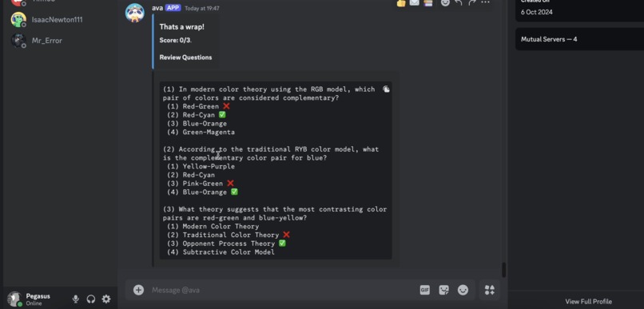Image resolution: width=644 pixels, height=309 pixels.
Task: Click the Pink-Green answer line
Action: click(201, 184)
